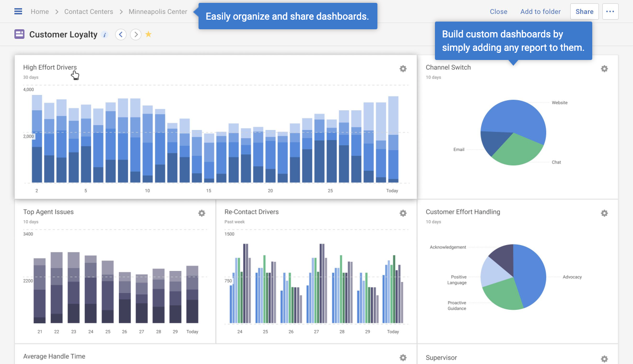Open settings gear on Supervisor widget

(605, 358)
